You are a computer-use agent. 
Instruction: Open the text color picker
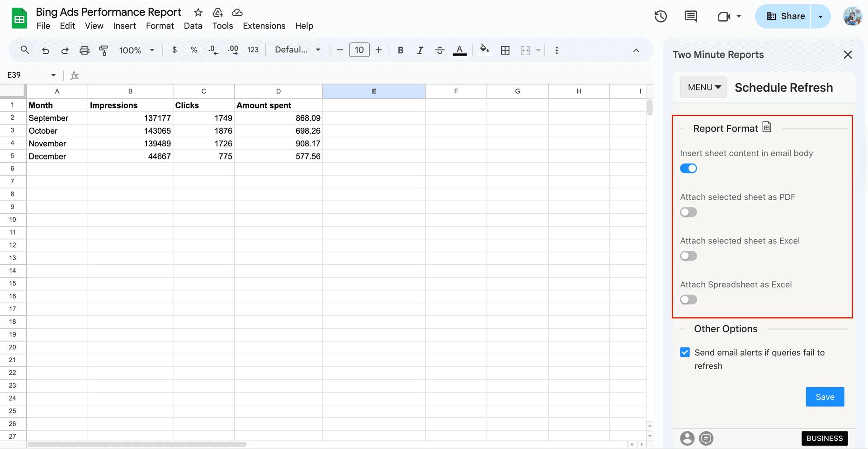click(x=459, y=50)
